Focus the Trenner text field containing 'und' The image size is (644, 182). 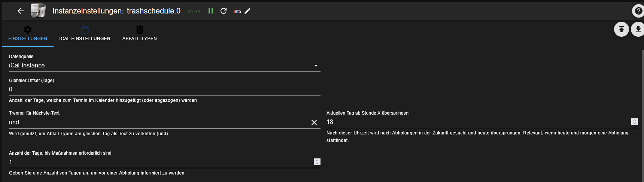(x=157, y=122)
